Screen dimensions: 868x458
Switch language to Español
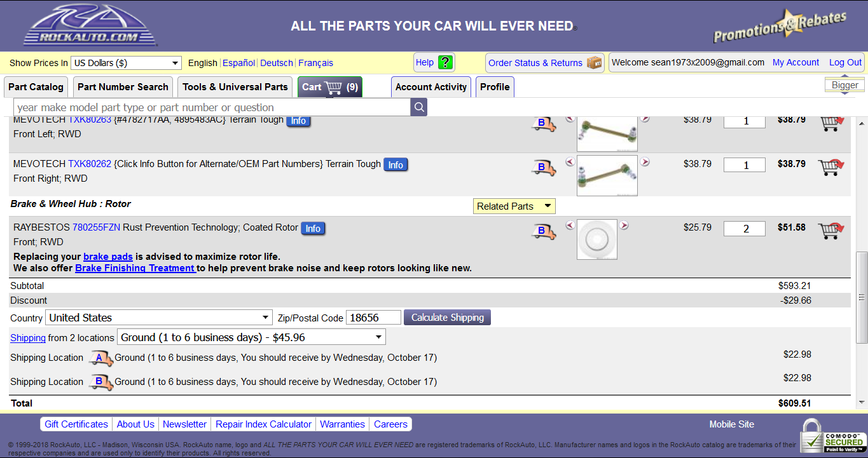[238, 63]
